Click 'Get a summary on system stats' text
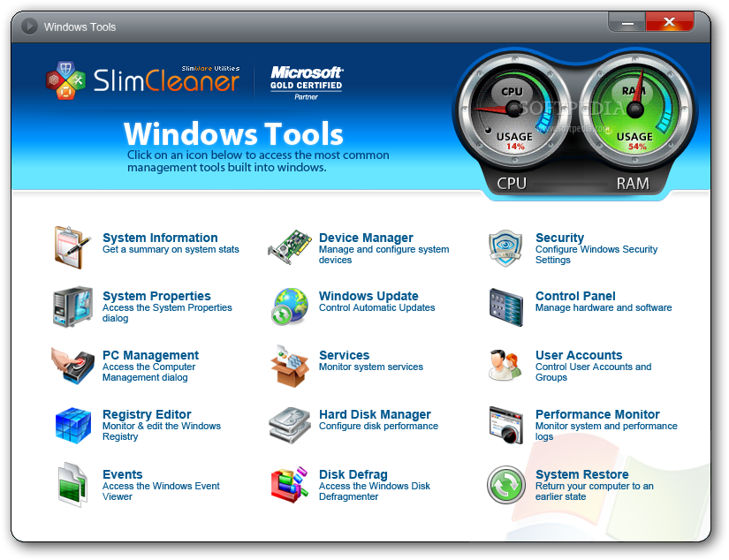 click(x=171, y=250)
